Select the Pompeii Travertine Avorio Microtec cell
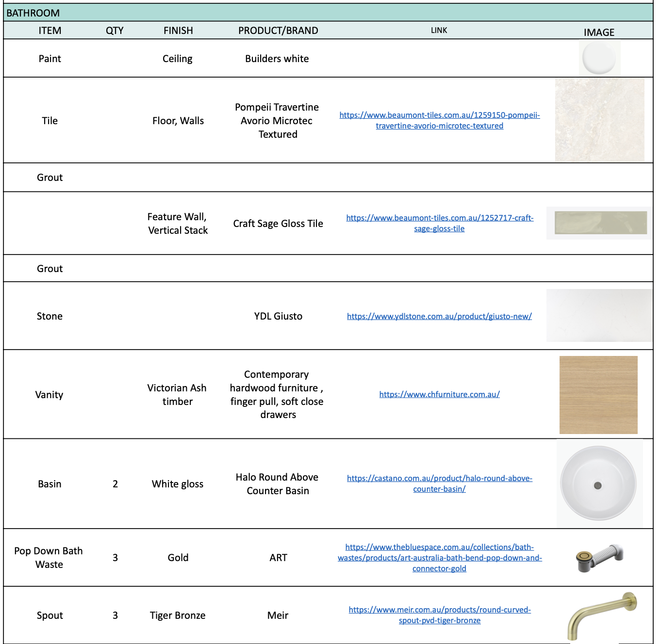 tap(277, 121)
